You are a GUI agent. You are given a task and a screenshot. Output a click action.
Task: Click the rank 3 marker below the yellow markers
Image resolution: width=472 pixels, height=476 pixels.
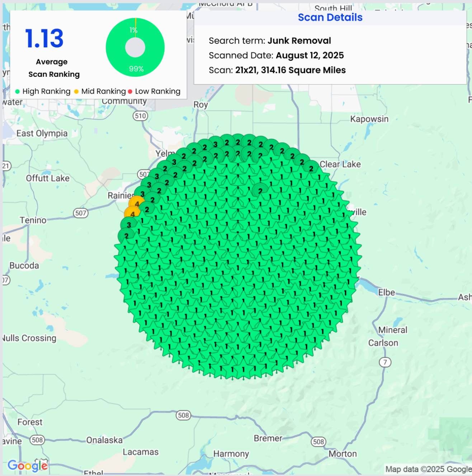click(128, 225)
